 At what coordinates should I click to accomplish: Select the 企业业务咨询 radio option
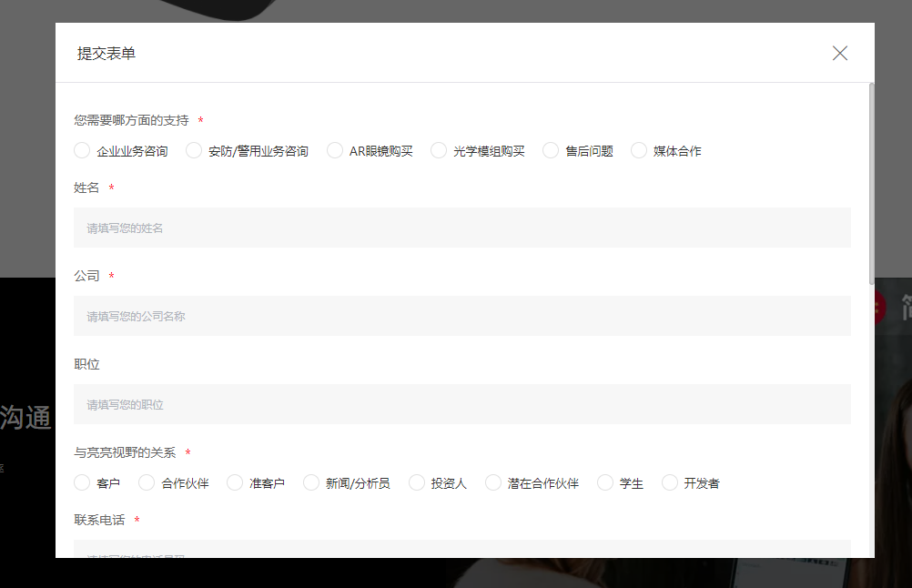point(82,150)
